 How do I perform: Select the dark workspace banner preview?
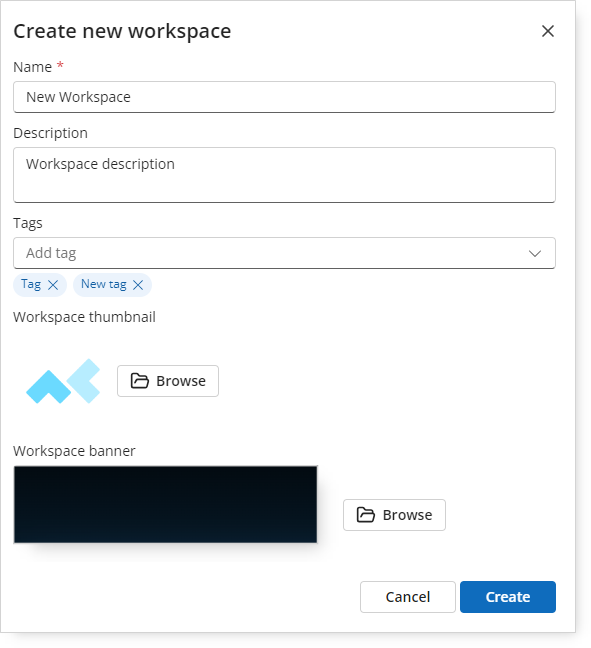pyautogui.click(x=165, y=504)
